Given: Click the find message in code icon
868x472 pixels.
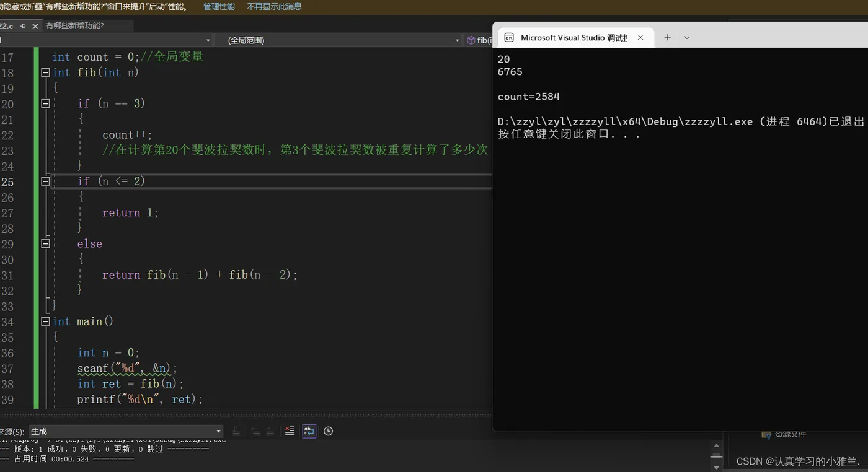Looking at the screenshot, I should (x=236, y=431).
